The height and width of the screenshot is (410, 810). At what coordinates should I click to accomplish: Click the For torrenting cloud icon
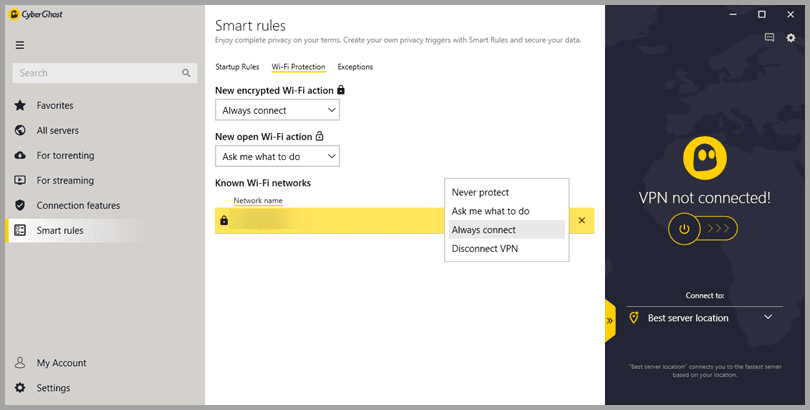tap(20, 155)
